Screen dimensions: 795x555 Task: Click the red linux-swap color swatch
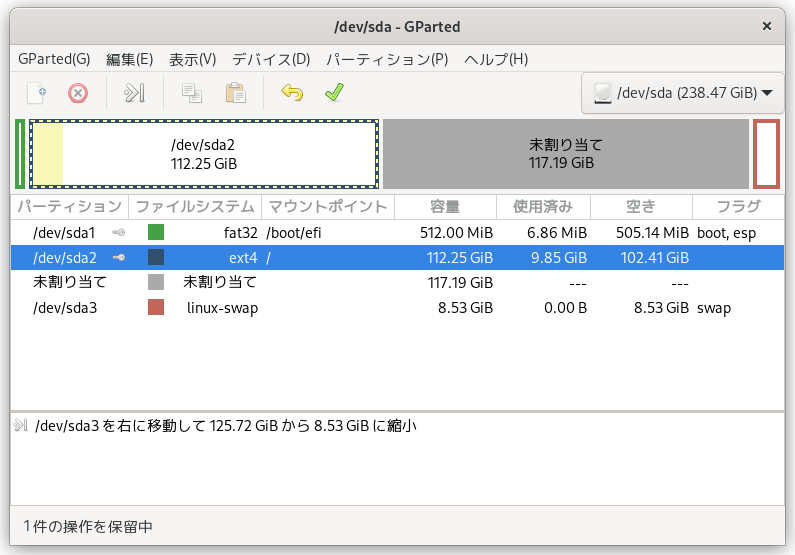click(156, 307)
